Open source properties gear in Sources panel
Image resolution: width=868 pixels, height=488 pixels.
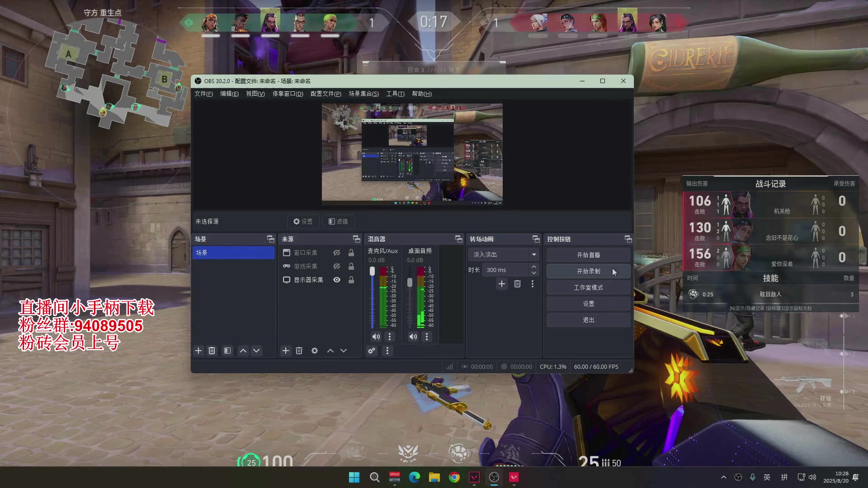coord(315,351)
